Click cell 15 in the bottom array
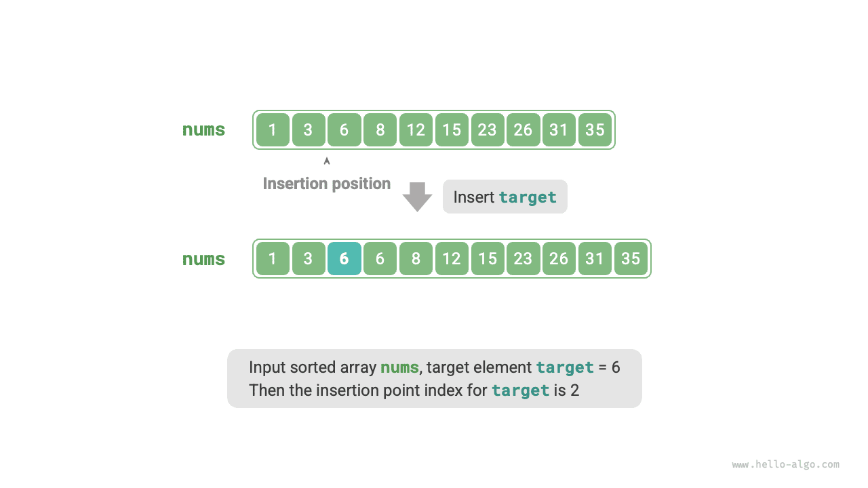 point(488,259)
